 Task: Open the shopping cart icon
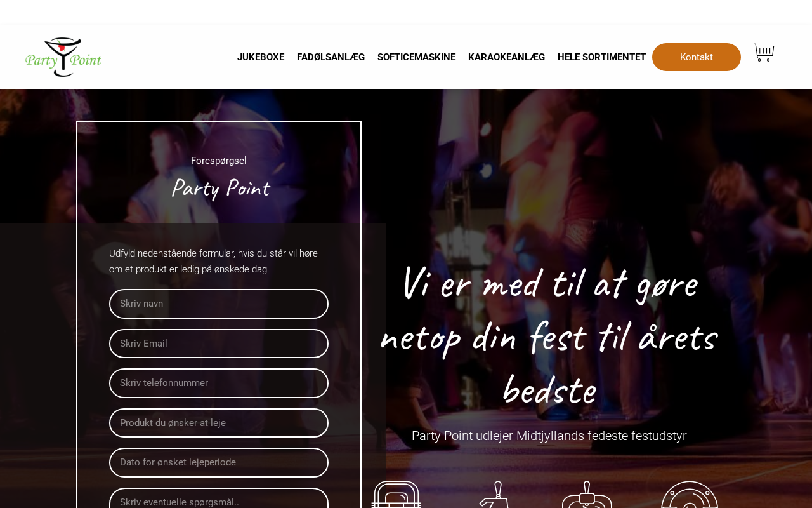764,53
